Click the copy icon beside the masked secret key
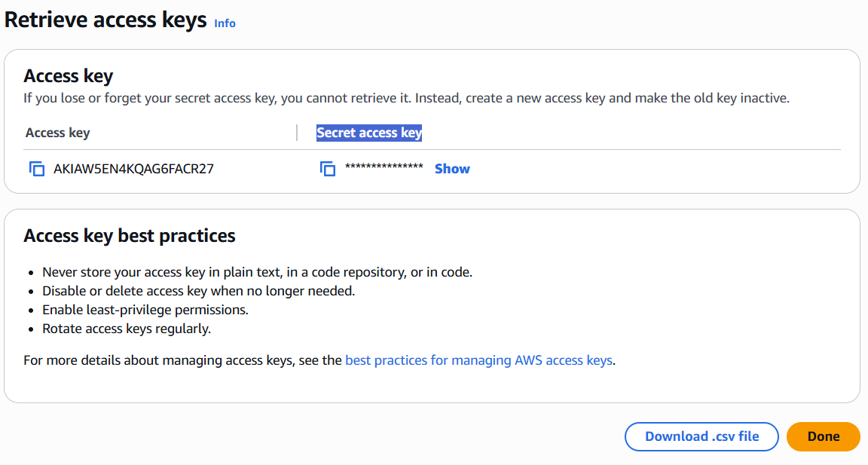Image resolution: width=868 pixels, height=465 pixels. [328, 169]
